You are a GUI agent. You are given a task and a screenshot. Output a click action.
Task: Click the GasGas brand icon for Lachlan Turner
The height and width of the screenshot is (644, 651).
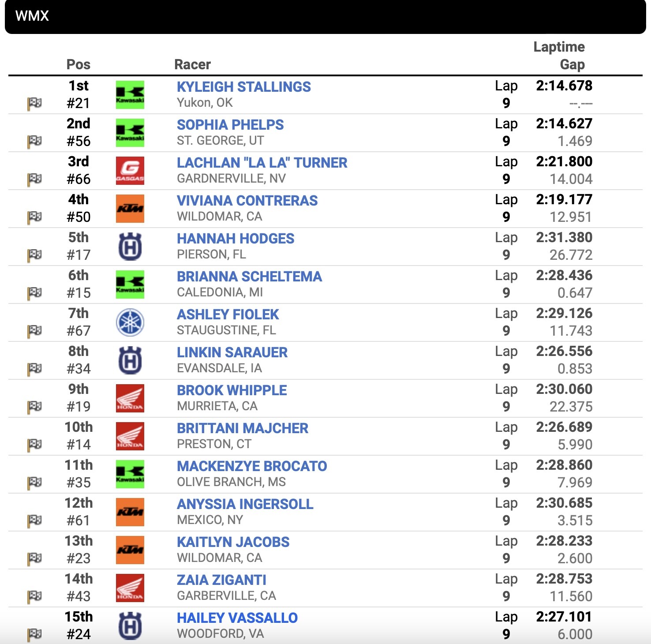point(130,171)
